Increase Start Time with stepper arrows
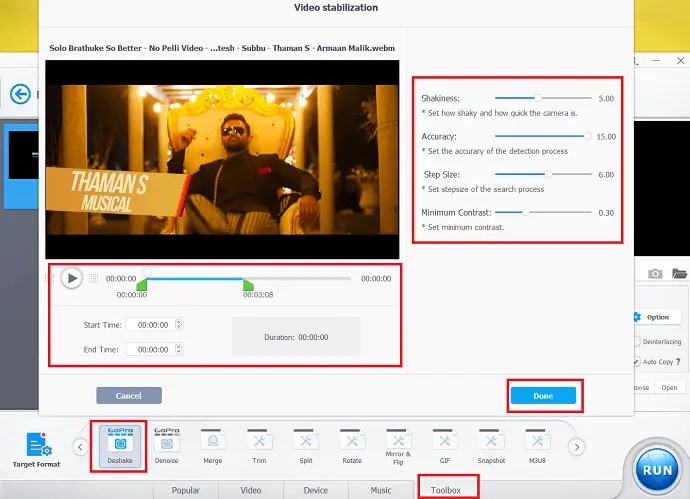The width and height of the screenshot is (690, 499). pos(178,322)
